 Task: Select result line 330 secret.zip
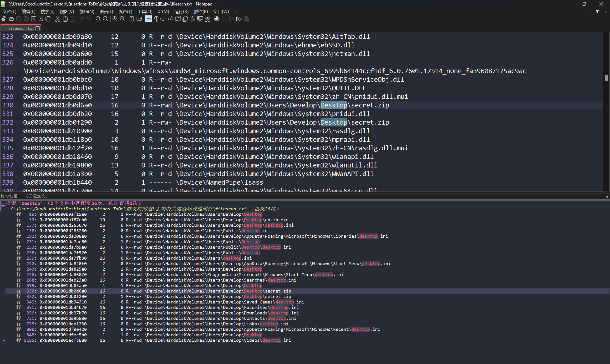pos(153,291)
